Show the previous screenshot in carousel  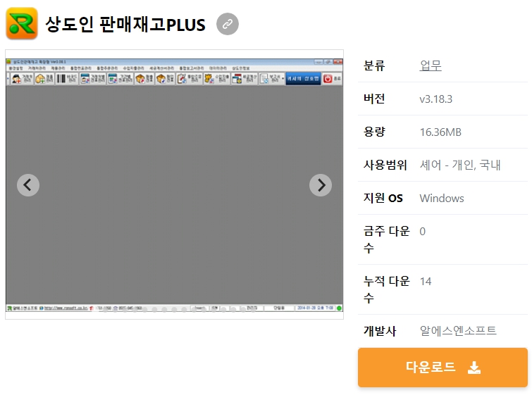point(28,185)
